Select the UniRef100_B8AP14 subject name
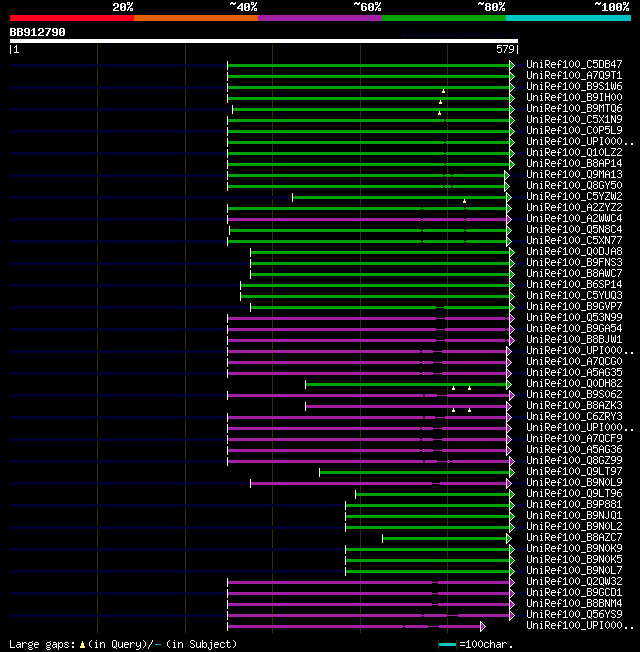This screenshot has height=652, width=640. click(574, 163)
